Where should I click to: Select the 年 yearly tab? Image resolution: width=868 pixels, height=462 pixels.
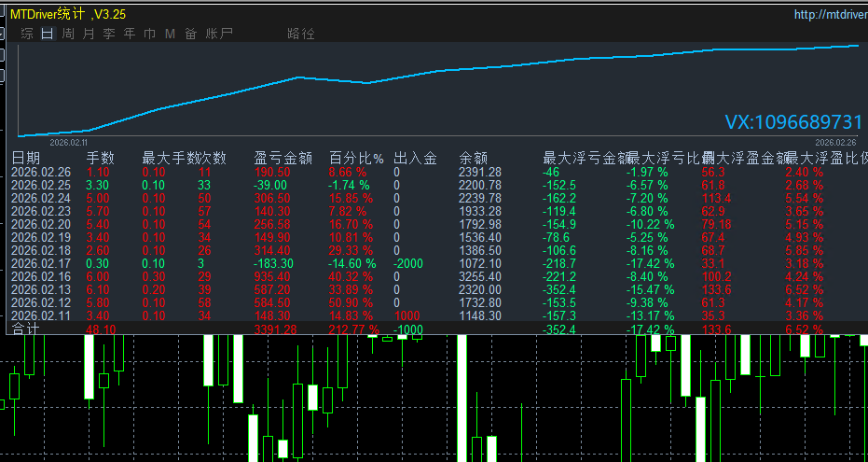coord(130,34)
